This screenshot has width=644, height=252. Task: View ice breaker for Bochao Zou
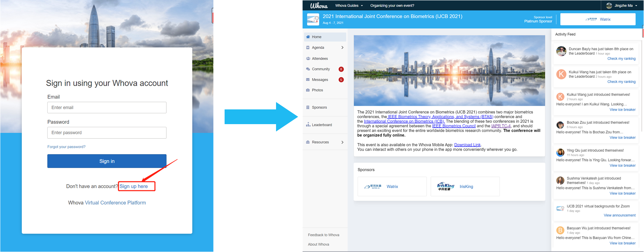pyautogui.click(x=623, y=138)
